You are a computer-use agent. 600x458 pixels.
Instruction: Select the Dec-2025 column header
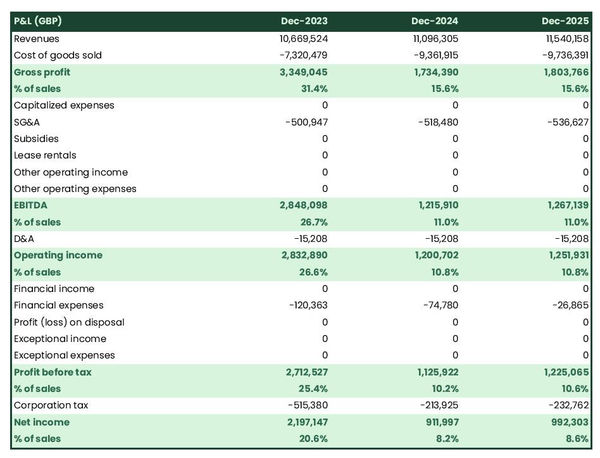(565, 21)
